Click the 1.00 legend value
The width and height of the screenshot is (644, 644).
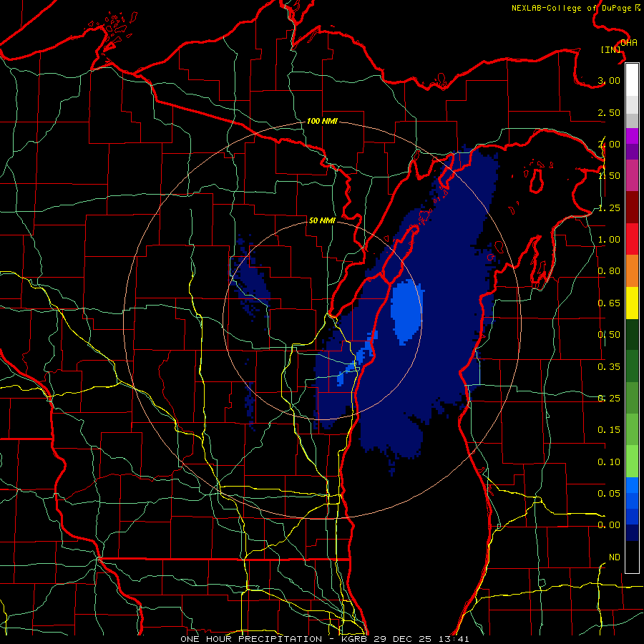pos(609,240)
